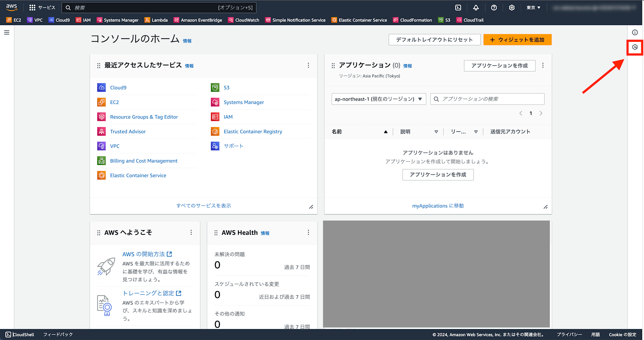
Task: Open the IAM bookmark in the favorites bar
Action: pyautogui.click(x=83, y=20)
